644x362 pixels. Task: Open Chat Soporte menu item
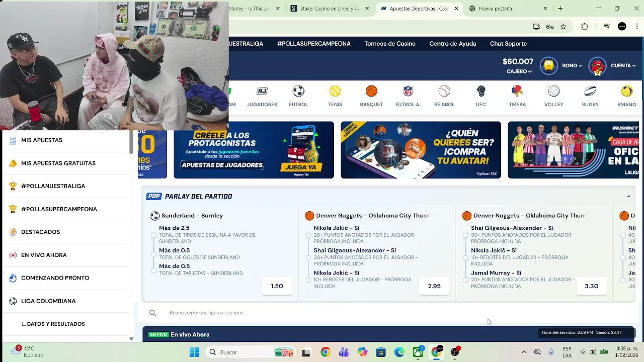coord(509,44)
